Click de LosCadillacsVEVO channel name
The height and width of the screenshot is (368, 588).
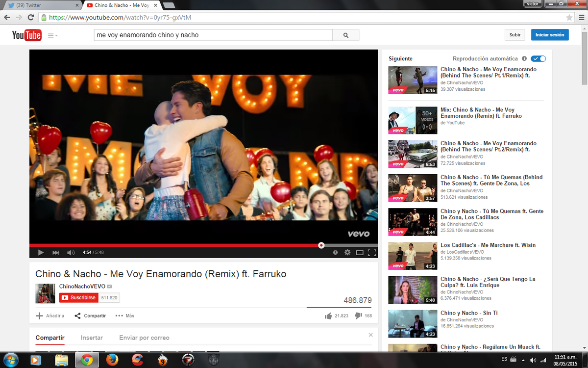[462, 252]
